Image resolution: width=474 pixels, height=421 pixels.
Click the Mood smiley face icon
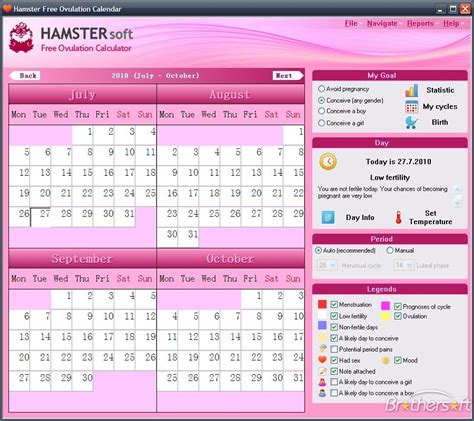385,360
